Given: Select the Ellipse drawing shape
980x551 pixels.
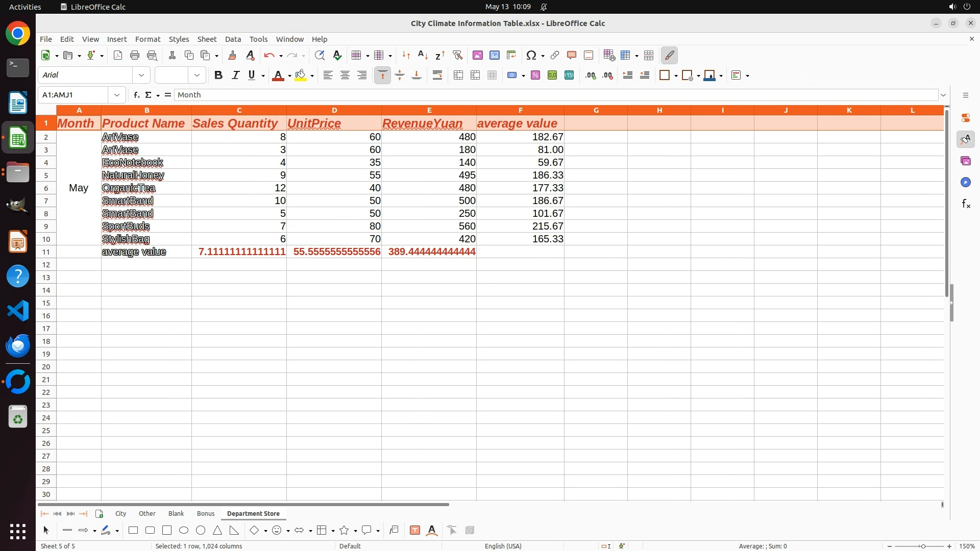Looking at the screenshot, I should coord(184,531).
